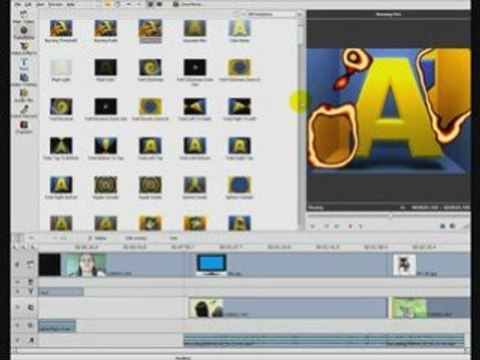This screenshot has height=360, width=480.
Task: Click the text track T icon
Action: 30,292
